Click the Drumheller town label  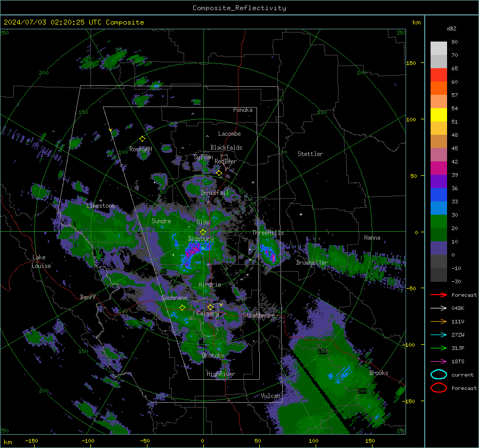click(312, 263)
